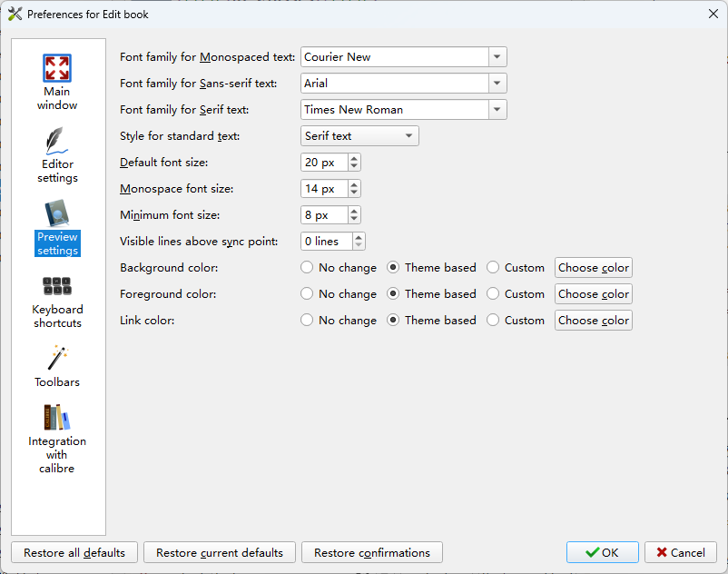Open the Main window settings icon
The image size is (728, 574).
56,68
